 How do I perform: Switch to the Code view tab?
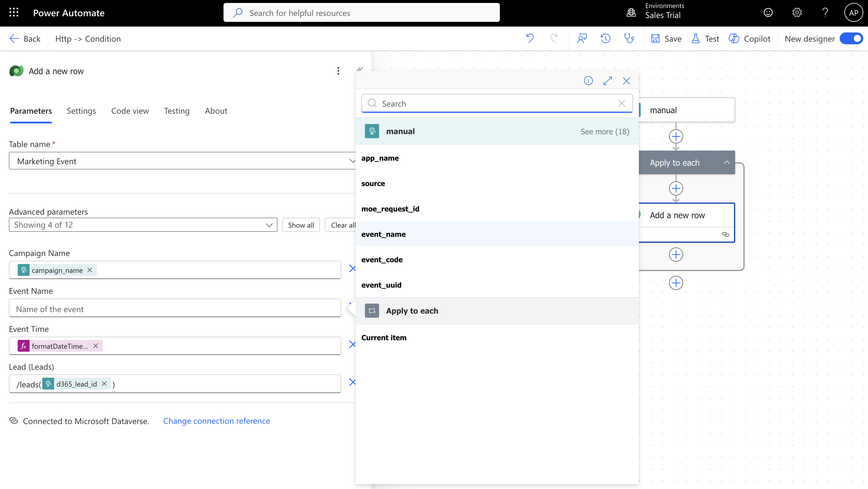(x=130, y=111)
